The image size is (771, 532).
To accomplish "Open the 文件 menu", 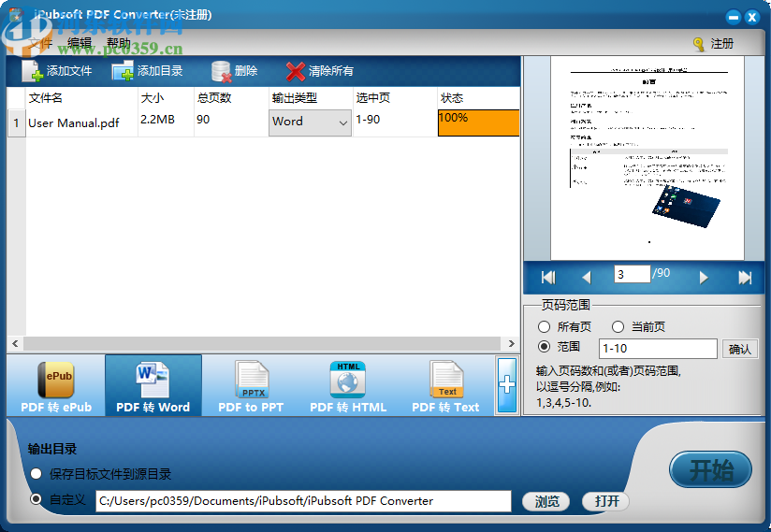I will point(40,43).
